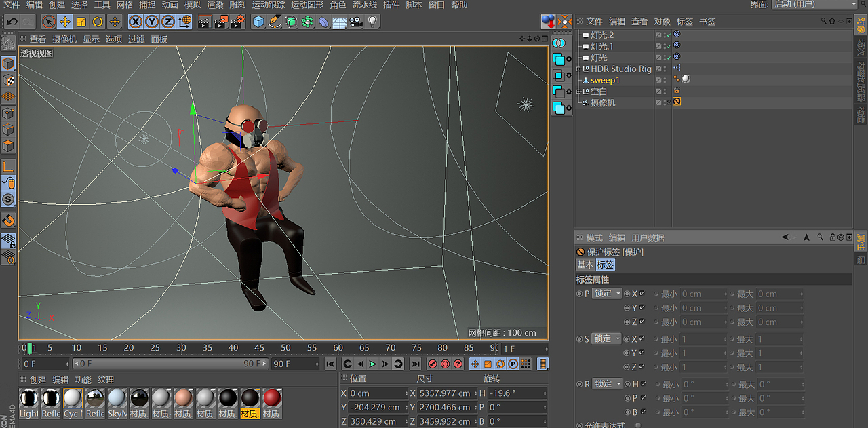Open the 渲染 menu

coord(215,5)
